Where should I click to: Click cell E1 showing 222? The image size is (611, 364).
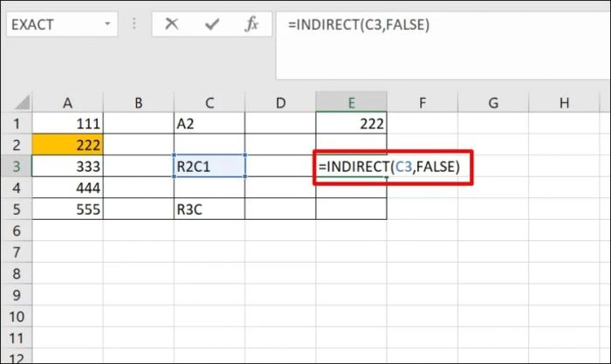click(352, 124)
